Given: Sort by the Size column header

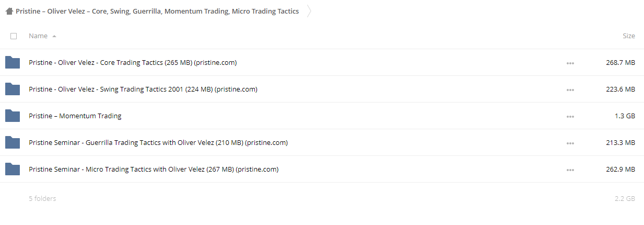Looking at the screenshot, I should [x=629, y=36].
